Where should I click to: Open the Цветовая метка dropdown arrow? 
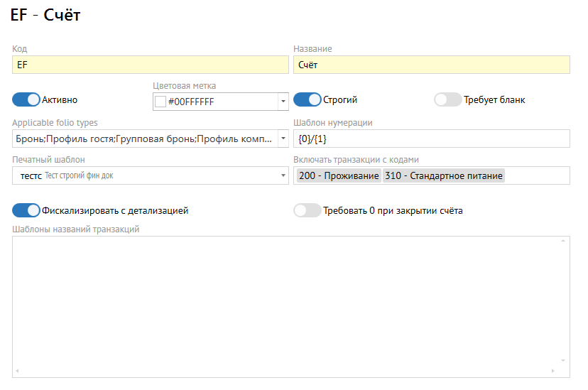[x=283, y=102]
